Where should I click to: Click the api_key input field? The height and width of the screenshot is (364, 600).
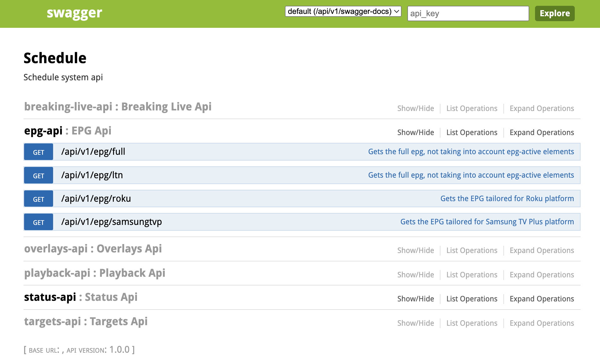(x=468, y=13)
